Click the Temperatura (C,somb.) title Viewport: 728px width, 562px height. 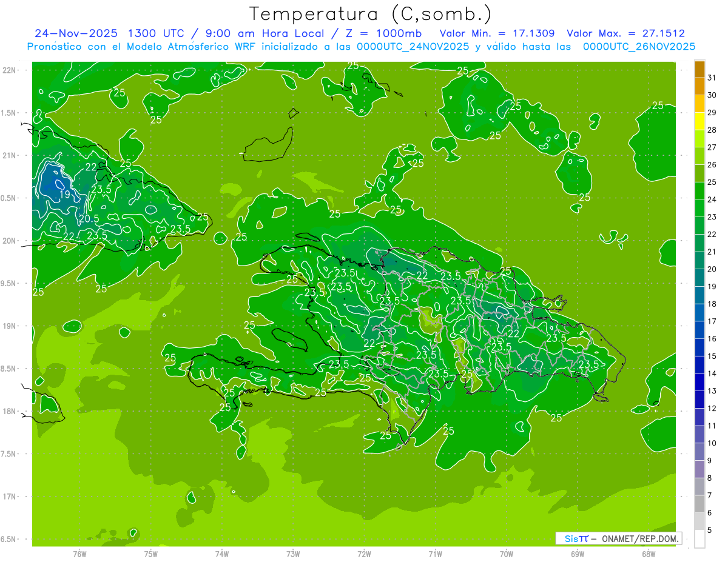(371, 13)
